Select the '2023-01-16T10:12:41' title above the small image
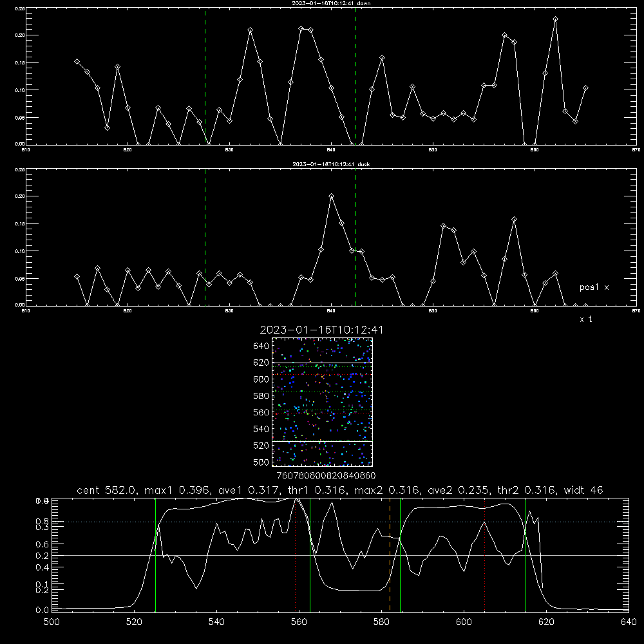 click(321, 330)
